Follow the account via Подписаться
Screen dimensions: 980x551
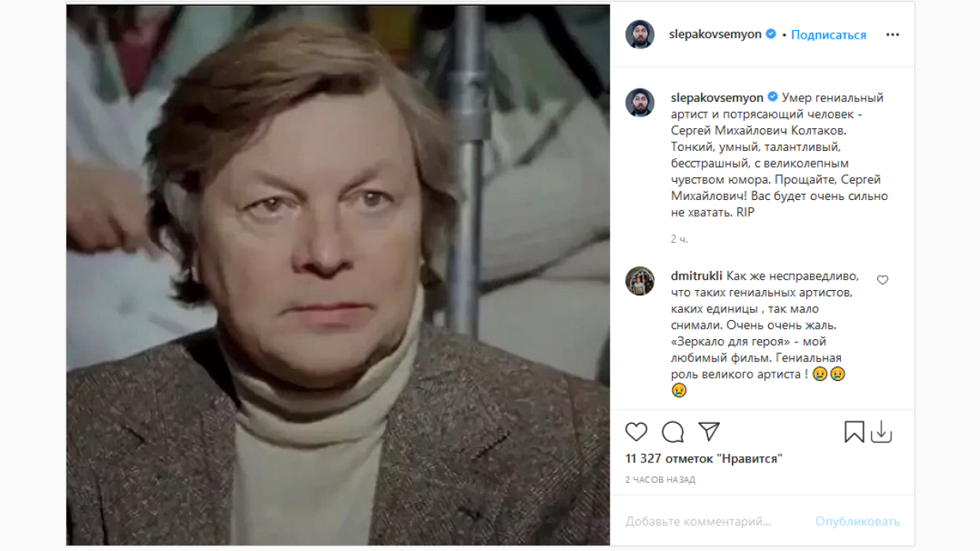click(828, 35)
